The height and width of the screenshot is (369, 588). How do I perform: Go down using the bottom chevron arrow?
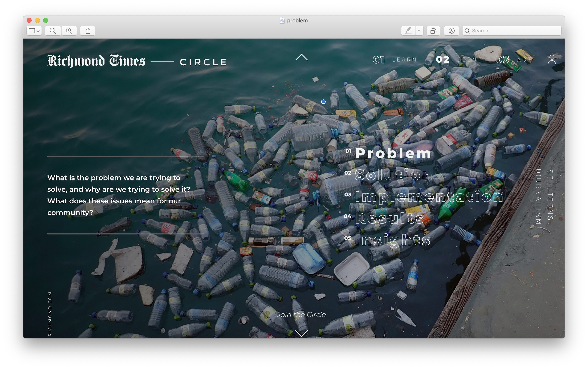[x=301, y=333]
